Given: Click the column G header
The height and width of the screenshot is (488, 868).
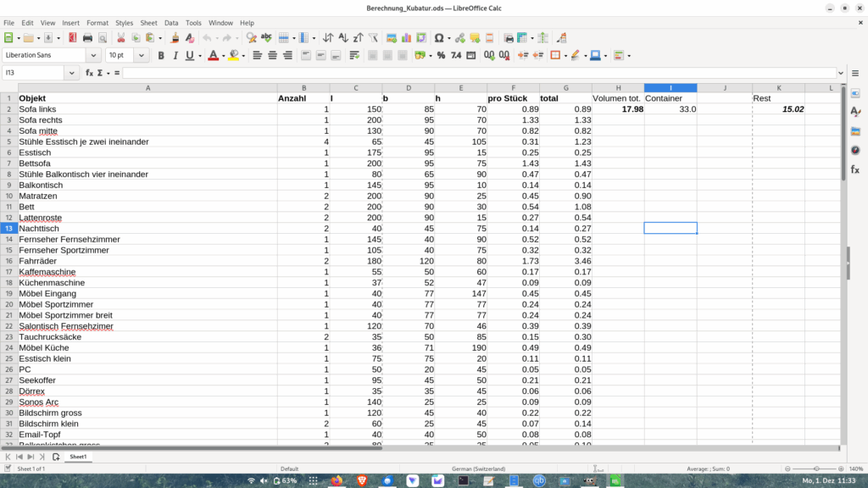Looking at the screenshot, I should (x=565, y=88).
